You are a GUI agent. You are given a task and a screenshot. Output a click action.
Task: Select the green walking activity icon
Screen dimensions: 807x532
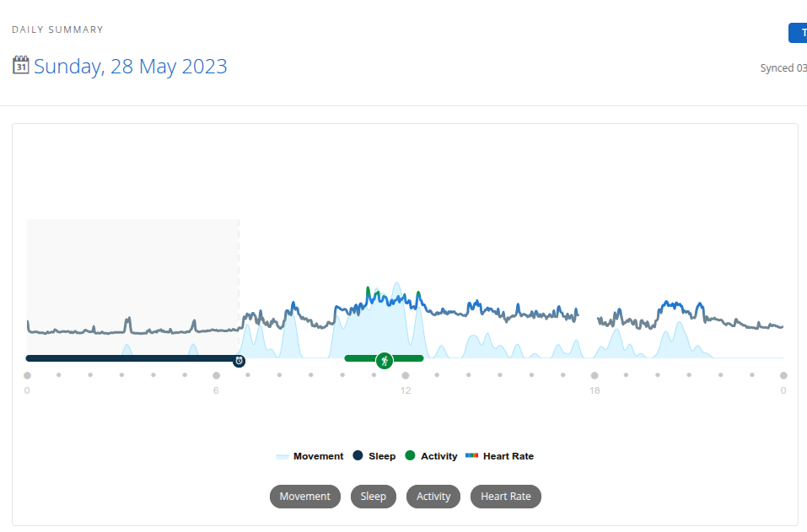pos(385,361)
